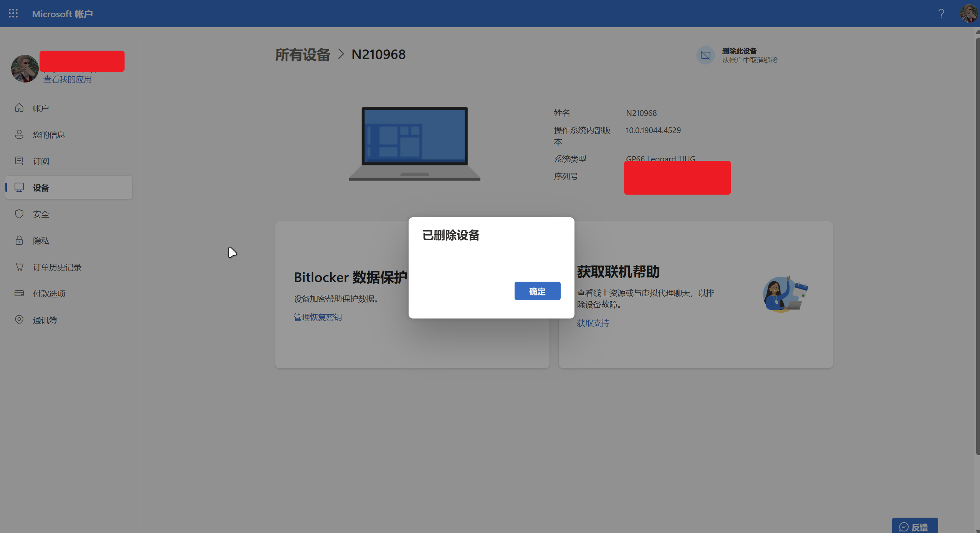This screenshot has width=980, height=533.
Task: Click the remove device icon
Action: click(705, 55)
